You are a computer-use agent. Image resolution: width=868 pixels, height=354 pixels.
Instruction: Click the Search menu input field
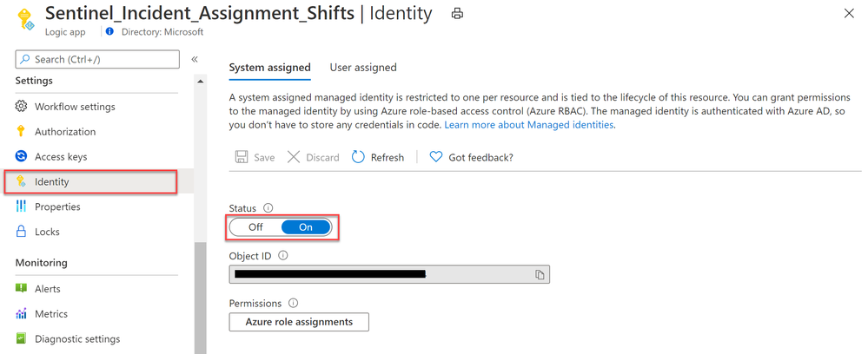coord(97,59)
